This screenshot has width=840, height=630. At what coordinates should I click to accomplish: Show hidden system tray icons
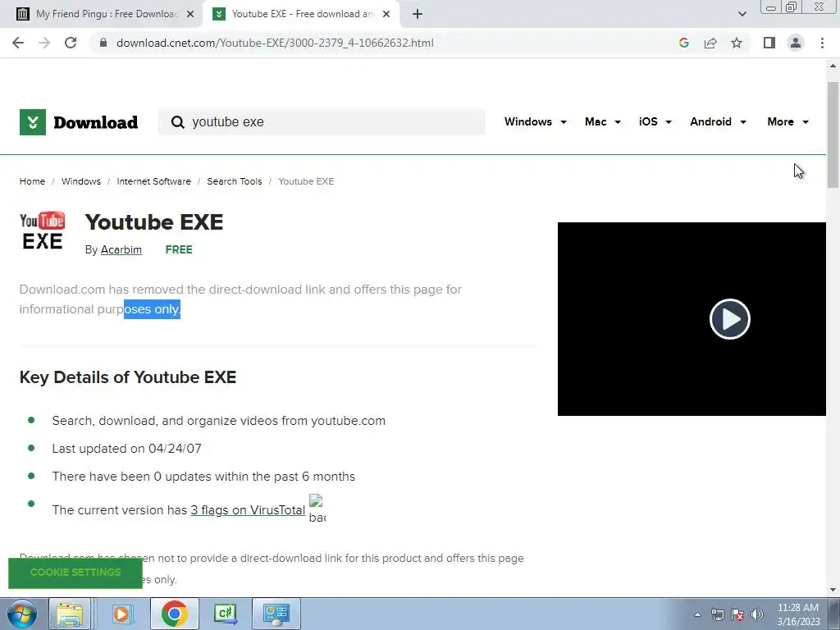[x=697, y=614]
